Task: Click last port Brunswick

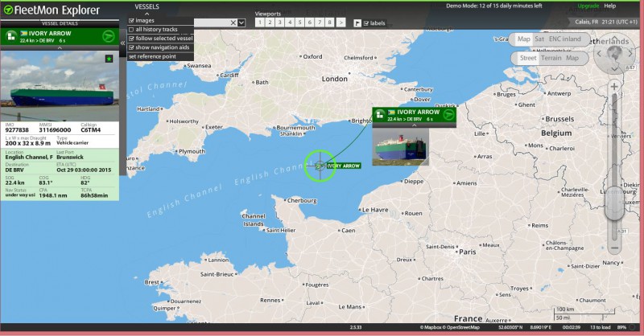Action: [x=70, y=157]
